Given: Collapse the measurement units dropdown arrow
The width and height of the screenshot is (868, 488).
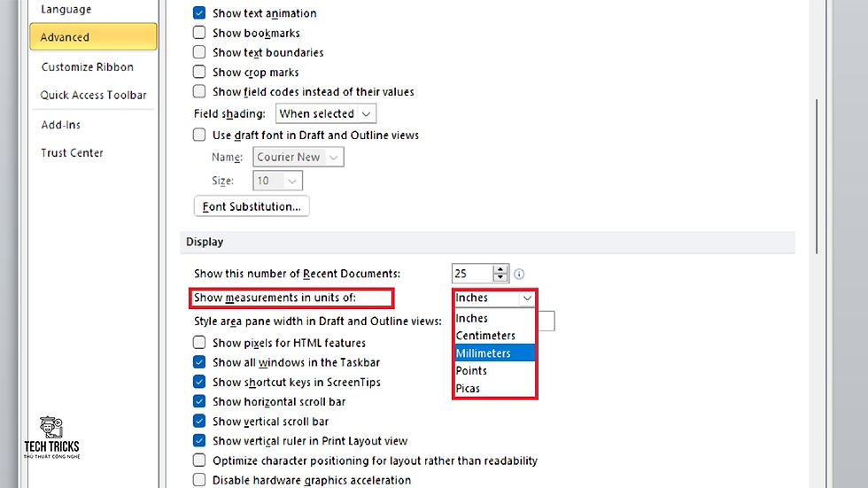Looking at the screenshot, I should click(x=527, y=298).
